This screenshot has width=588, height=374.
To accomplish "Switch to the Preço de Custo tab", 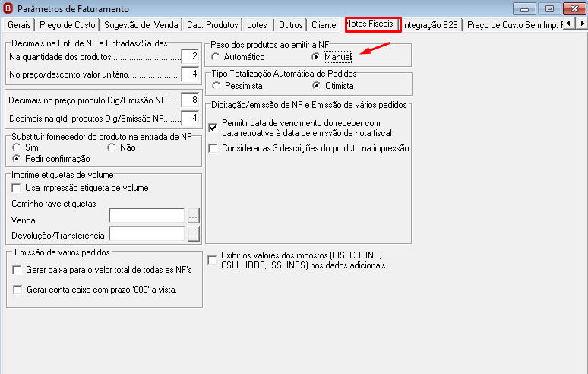I will pyautogui.click(x=68, y=25).
